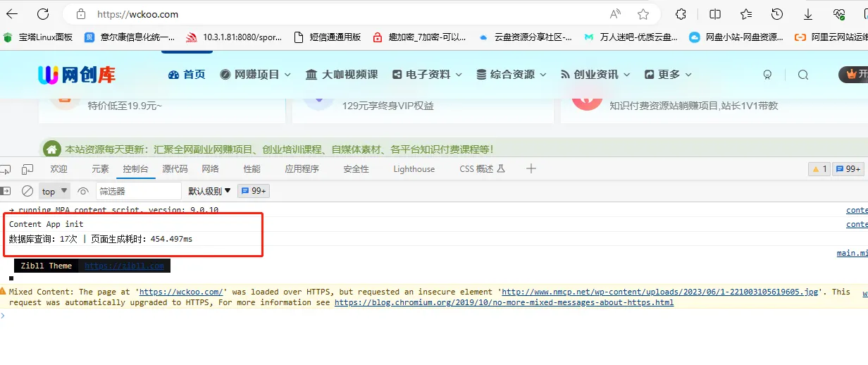Expand the 网赚项目 nav dropdown

tap(255, 74)
